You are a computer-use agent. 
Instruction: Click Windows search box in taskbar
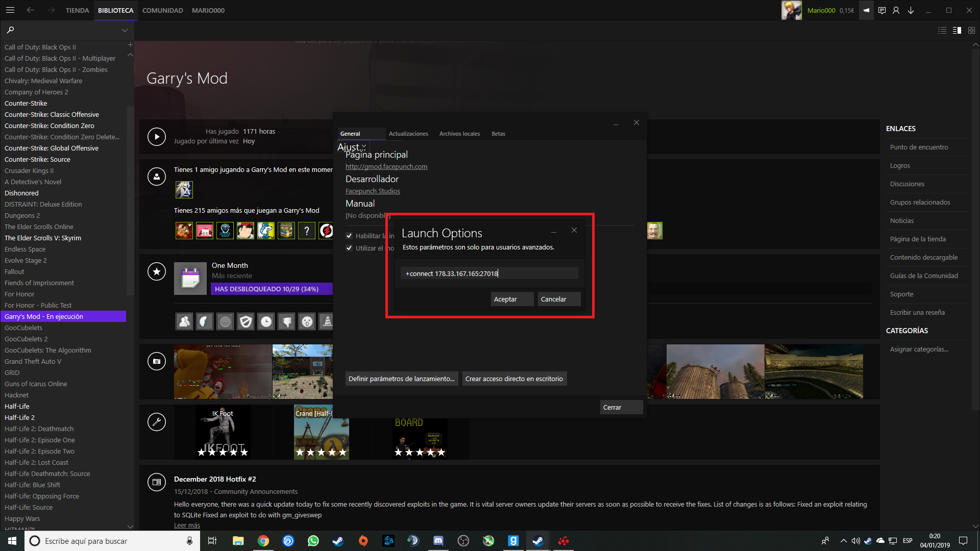tap(112, 541)
